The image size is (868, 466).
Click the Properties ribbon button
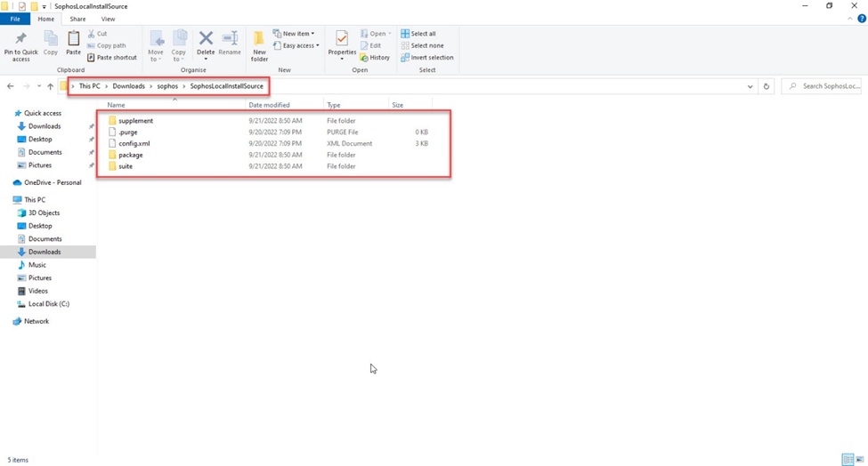[x=342, y=46]
